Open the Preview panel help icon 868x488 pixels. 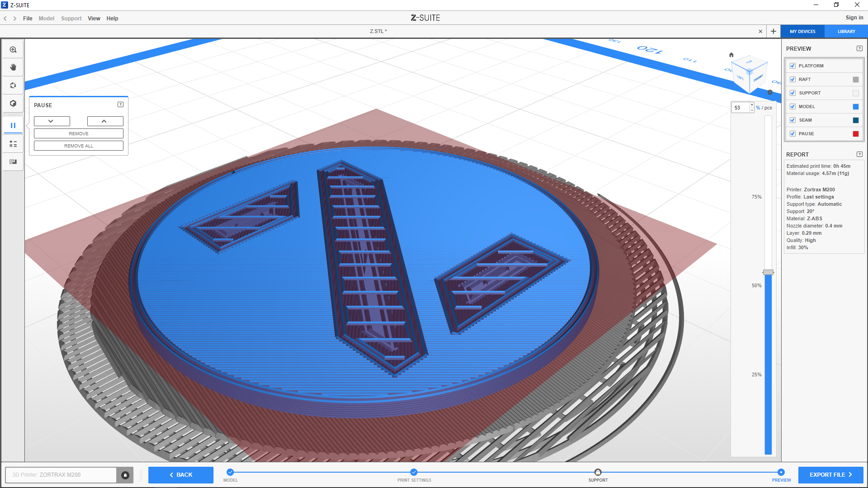[859, 48]
